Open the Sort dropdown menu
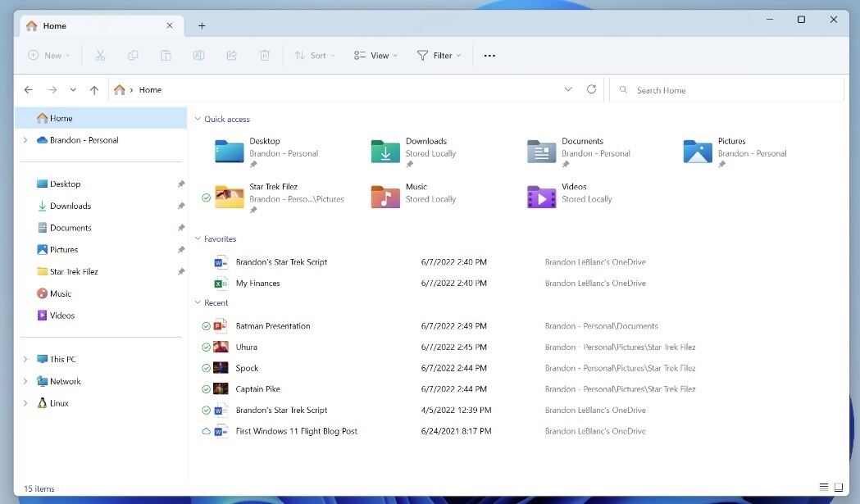The image size is (860, 504). pyautogui.click(x=312, y=56)
